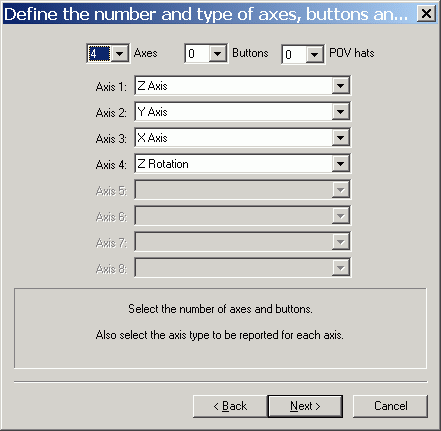Open the Buttons count dropdown arrow
The image size is (441, 431).
pos(217,53)
